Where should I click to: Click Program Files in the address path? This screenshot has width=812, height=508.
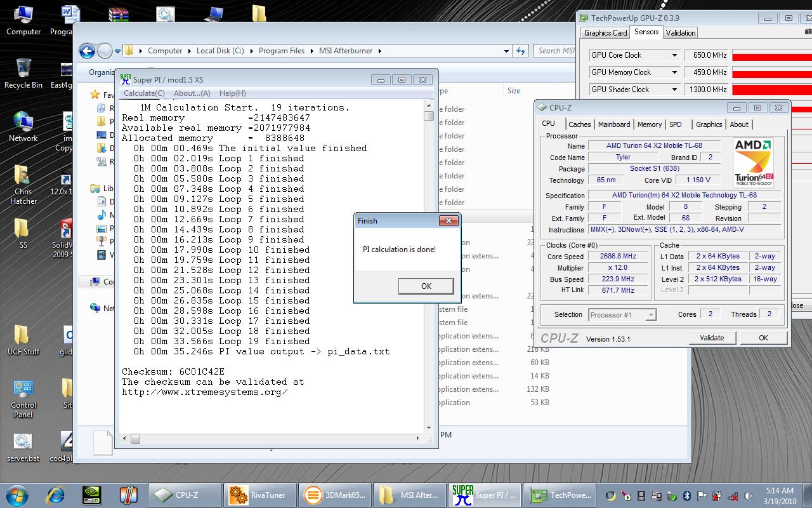(282, 51)
